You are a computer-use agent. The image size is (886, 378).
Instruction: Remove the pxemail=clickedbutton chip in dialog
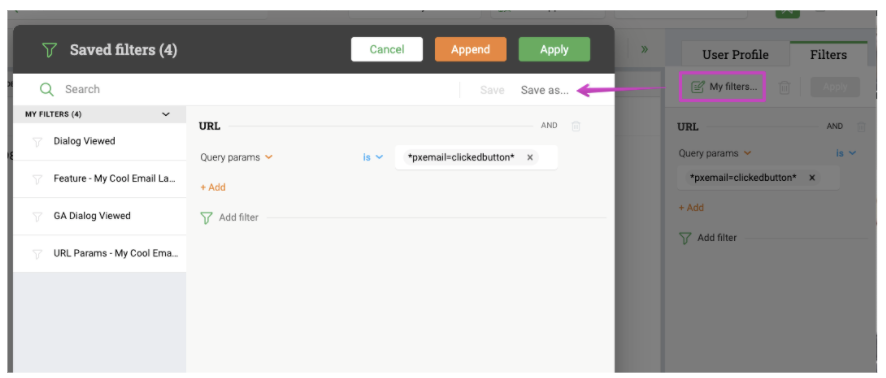tap(530, 158)
